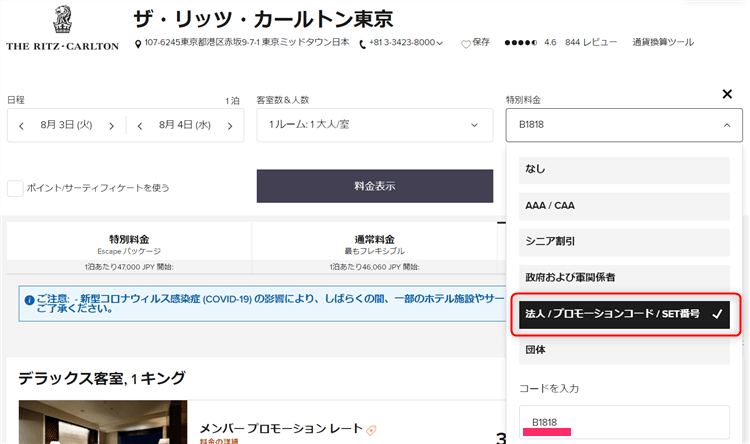
Task: Open the 通貨換算ツール currency converter
Action: click(x=663, y=43)
